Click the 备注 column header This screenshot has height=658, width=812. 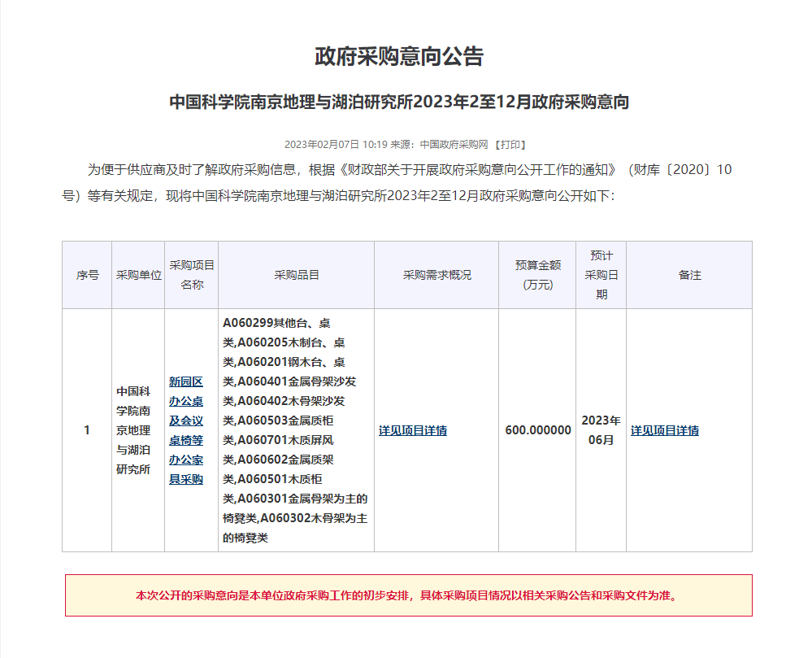[689, 275]
